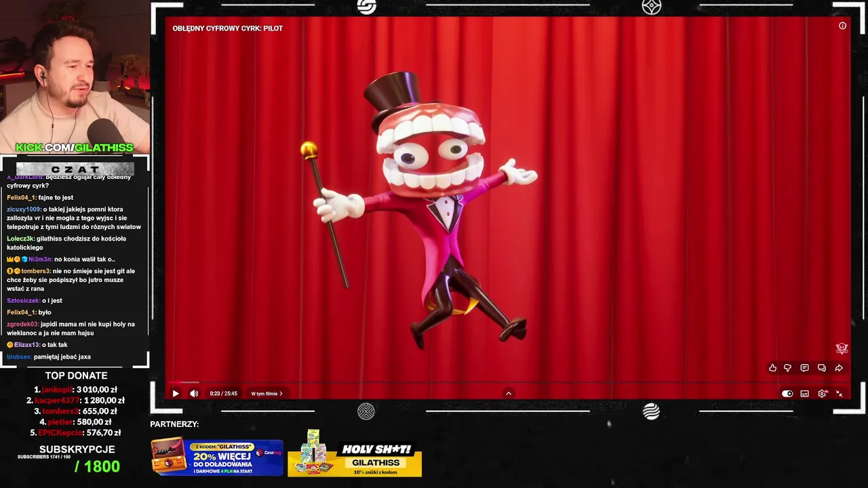Screen dimensions: 868x488
Task: Click donor row with 580,00 zł
Action: 75,422
